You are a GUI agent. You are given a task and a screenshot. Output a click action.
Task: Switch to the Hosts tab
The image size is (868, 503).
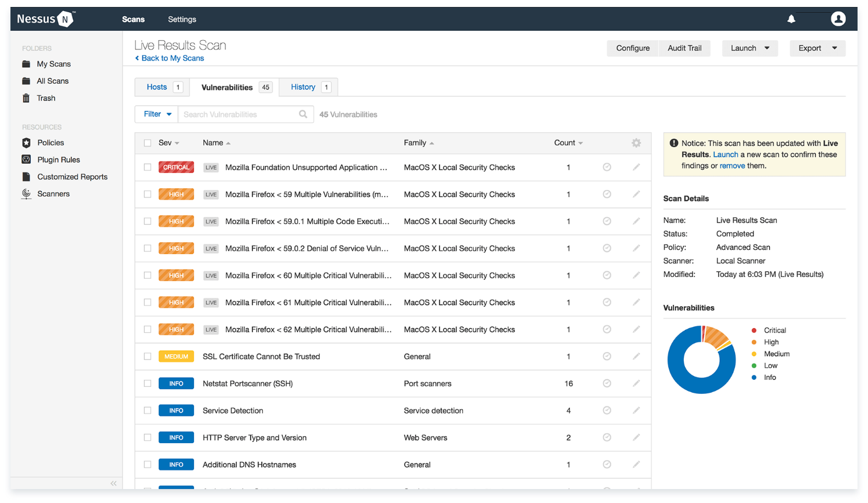[x=163, y=87]
